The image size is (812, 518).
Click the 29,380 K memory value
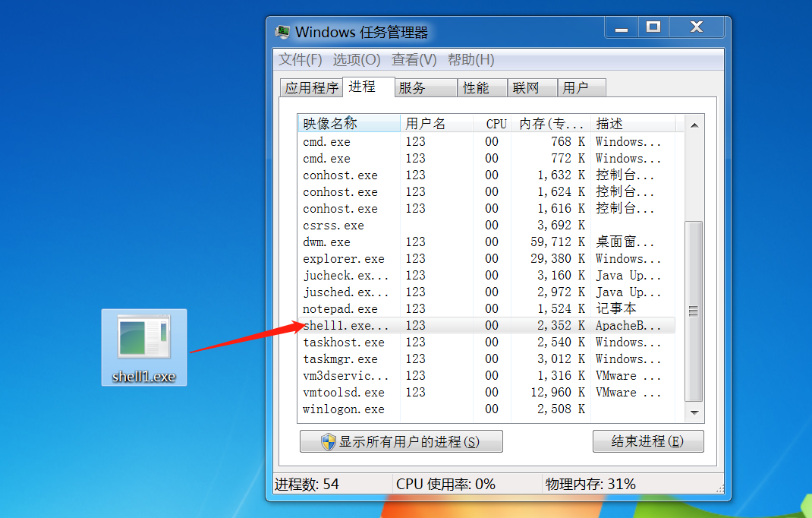point(558,258)
